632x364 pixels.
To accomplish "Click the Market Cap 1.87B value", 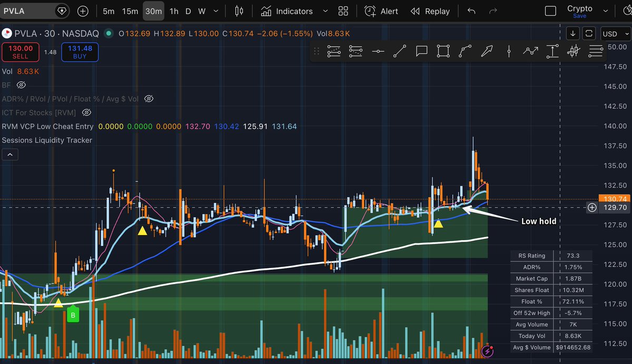I will click(x=574, y=279).
